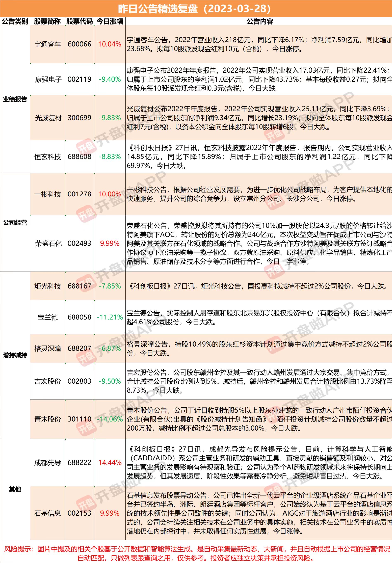
Task: Select stock name 光威复材
Action: coord(48,118)
